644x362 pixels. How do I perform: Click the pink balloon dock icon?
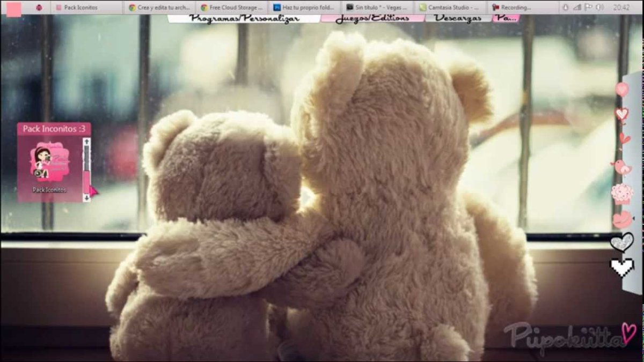[x=621, y=90]
